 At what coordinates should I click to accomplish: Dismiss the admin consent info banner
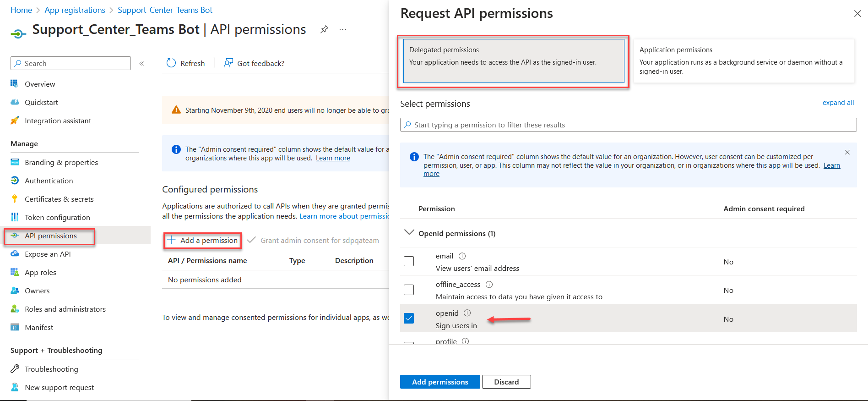(x=847, y=152)
